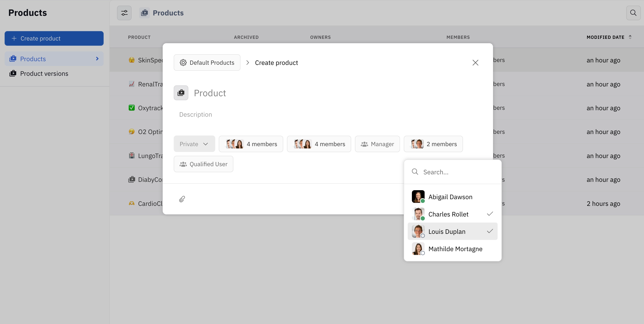The width and height of the screenshot is (644, 324).
Task: Click the paperclip attachment icon
Action: (x=182, y=199)
